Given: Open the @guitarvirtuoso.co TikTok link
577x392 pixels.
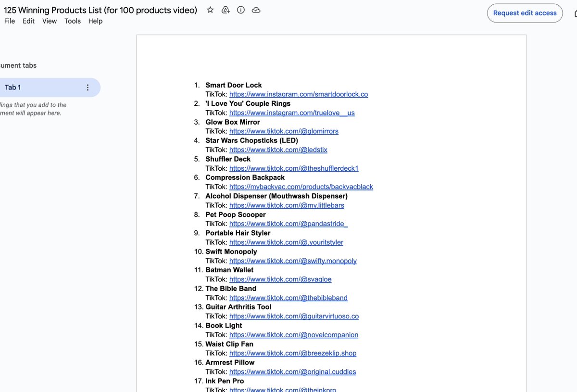Looking at the screenshot, I should pos(294,316).
